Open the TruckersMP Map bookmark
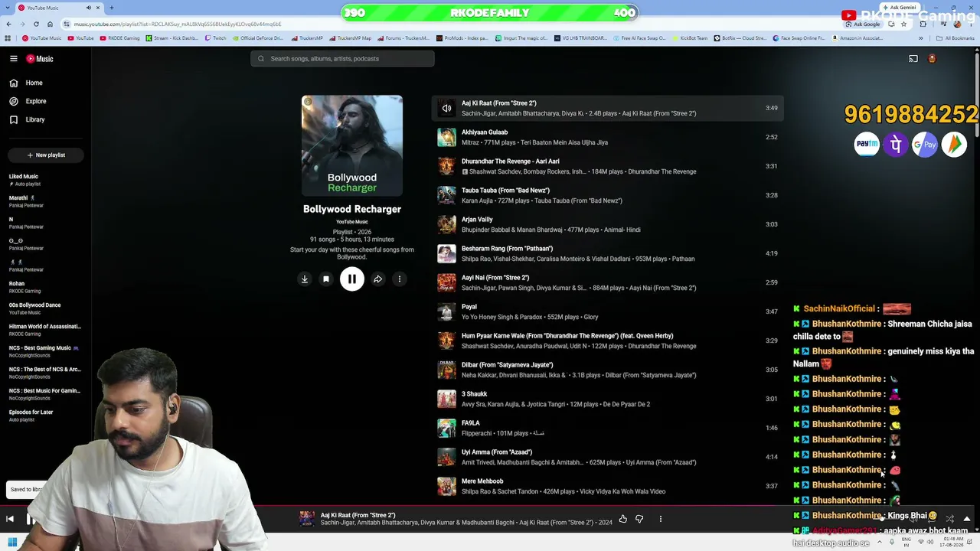 [350, 38]
